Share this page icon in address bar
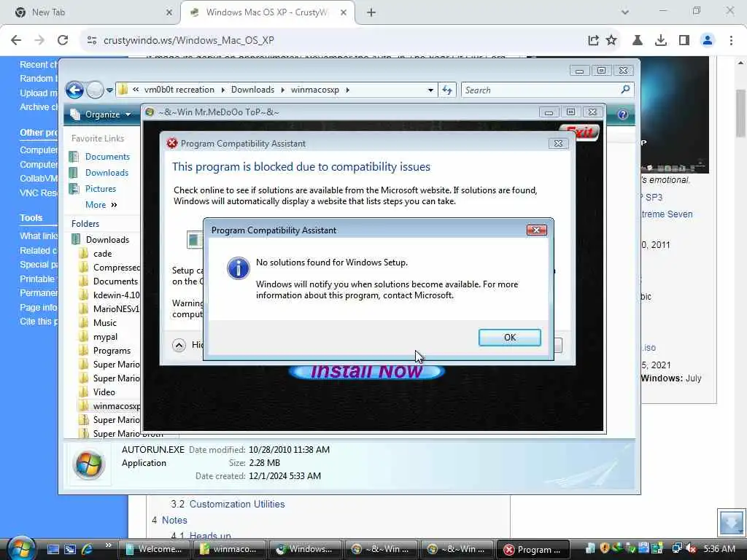Image resolution: width=747 pixels, height=560 pixels. point(593,41)
